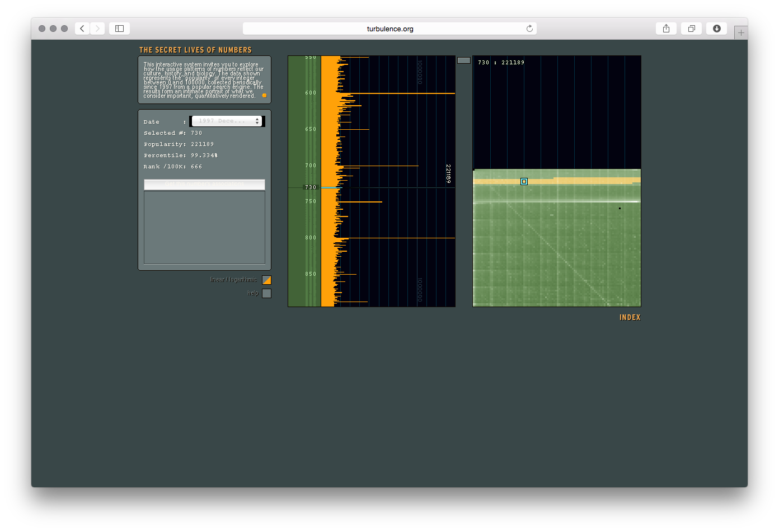
Task: Select the 730 marker on the histogram axis
Action: [311, 187]
